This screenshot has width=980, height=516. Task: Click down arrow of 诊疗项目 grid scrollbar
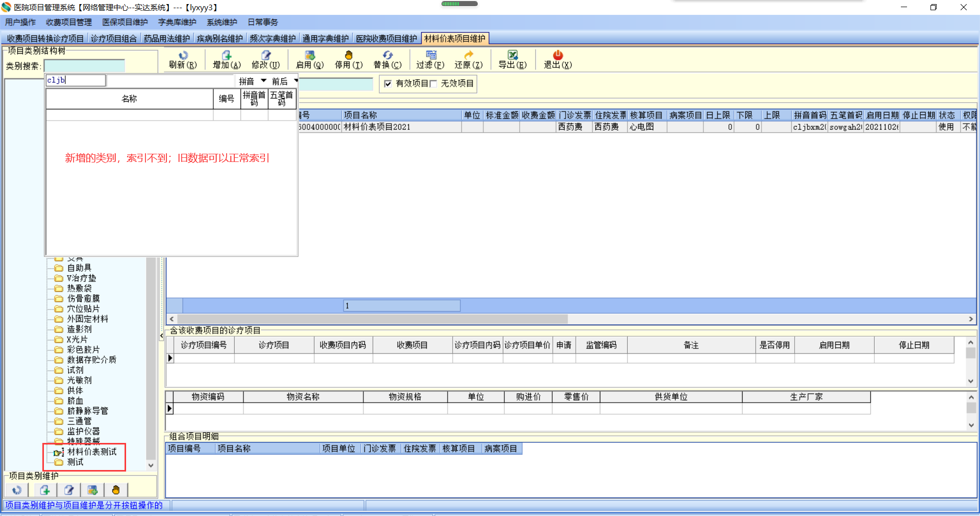coord(971,381)
